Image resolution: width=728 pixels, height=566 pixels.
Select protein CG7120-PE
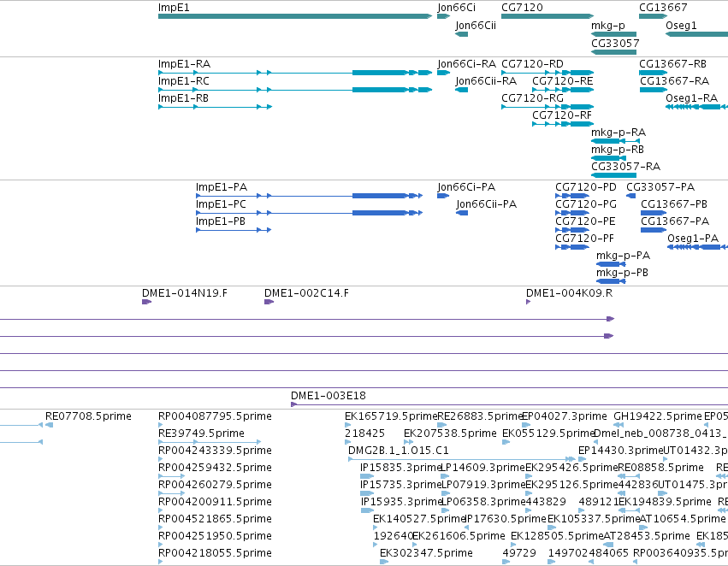pyautogui.click(x=585, y=221)
